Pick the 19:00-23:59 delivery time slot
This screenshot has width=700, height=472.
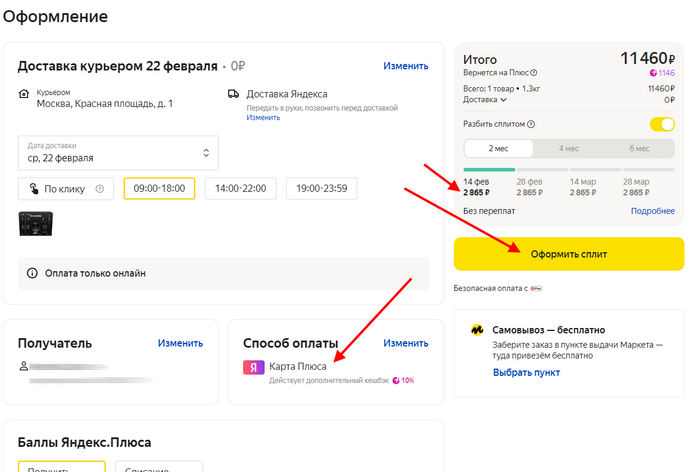[321, 188]
